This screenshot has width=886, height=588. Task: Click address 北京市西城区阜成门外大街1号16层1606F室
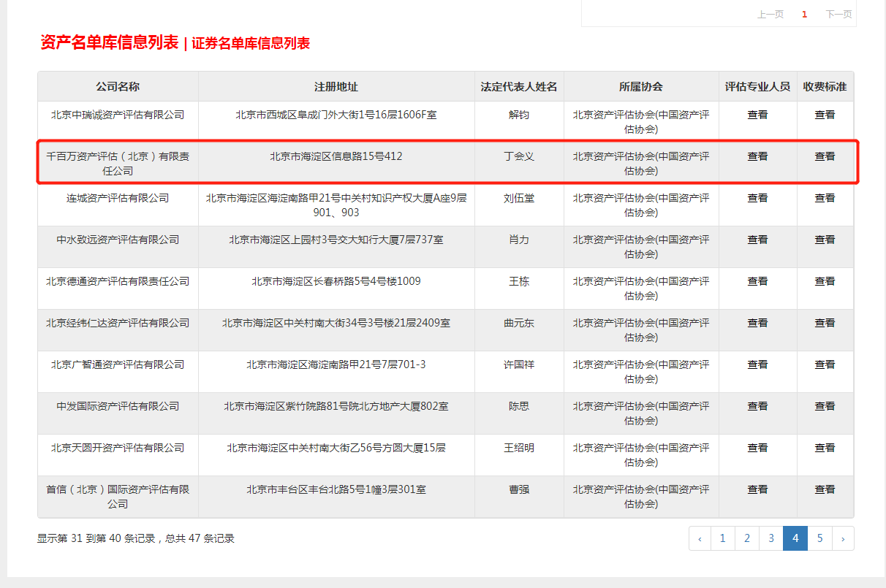[x=336, y=115]
